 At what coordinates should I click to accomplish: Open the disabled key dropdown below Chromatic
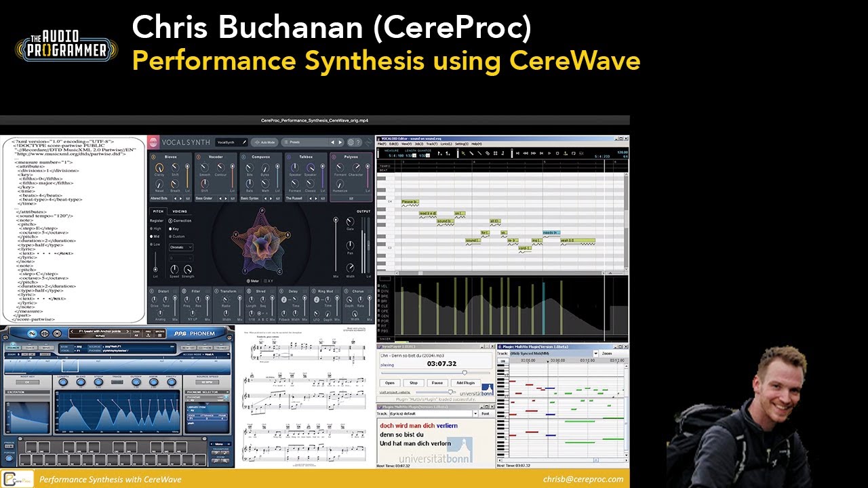tap(181, 258)
